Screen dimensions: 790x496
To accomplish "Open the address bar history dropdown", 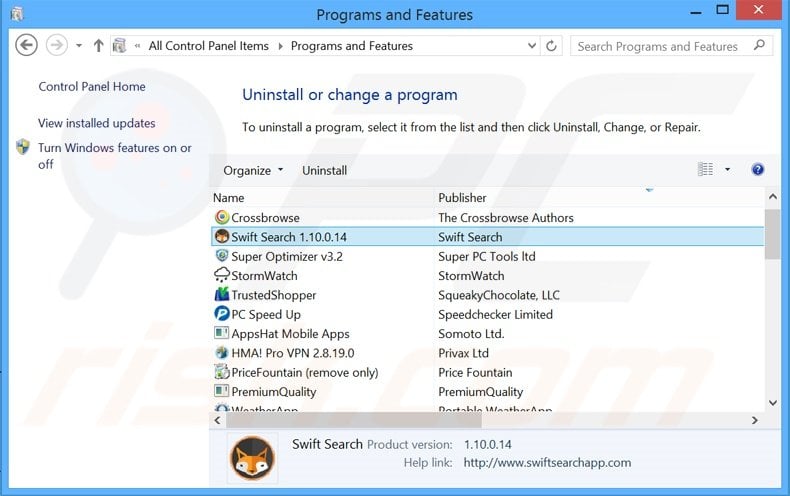I will pyautogui.click(x=530, y=46).
